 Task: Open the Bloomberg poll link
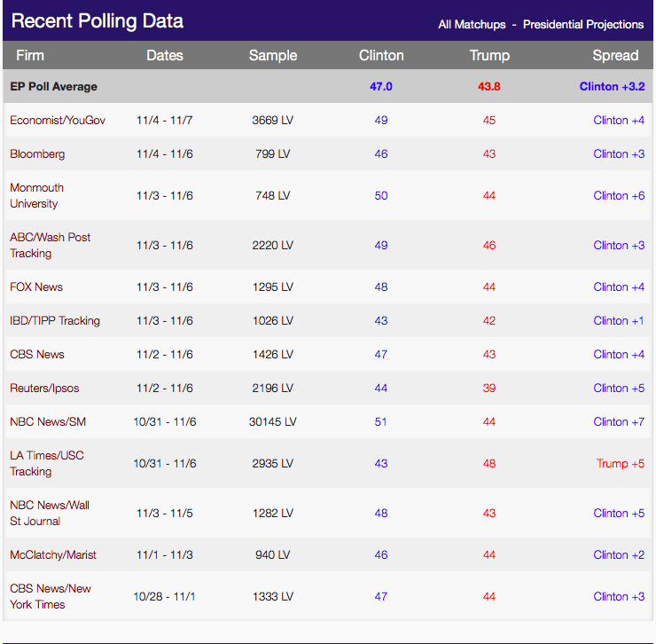point(37,154)
